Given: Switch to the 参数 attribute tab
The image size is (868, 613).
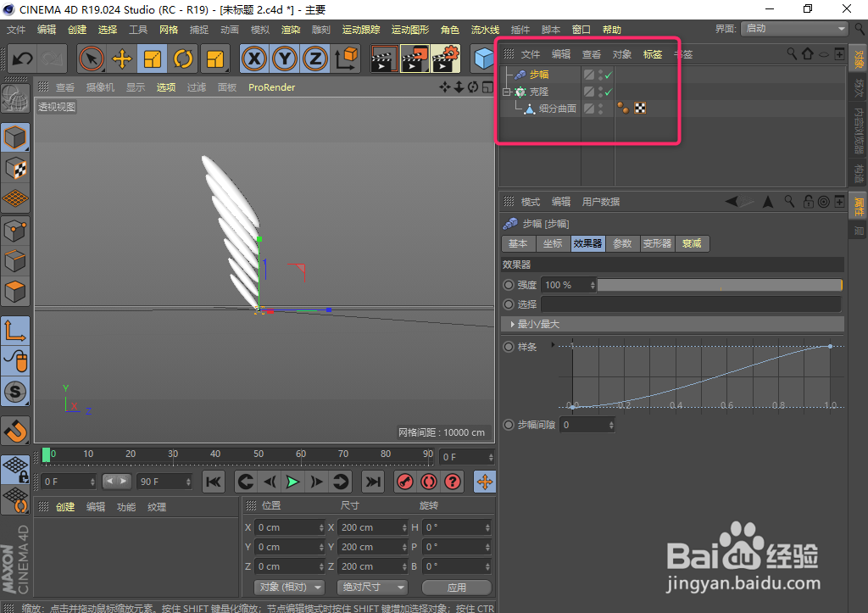Looking at the screenshot, I should (x=622, y=243).
